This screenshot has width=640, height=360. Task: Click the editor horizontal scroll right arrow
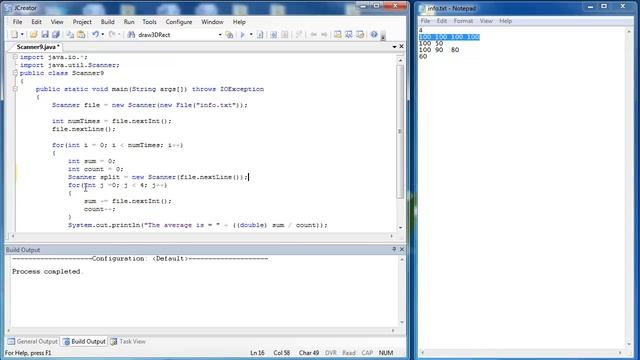(391, 236)
